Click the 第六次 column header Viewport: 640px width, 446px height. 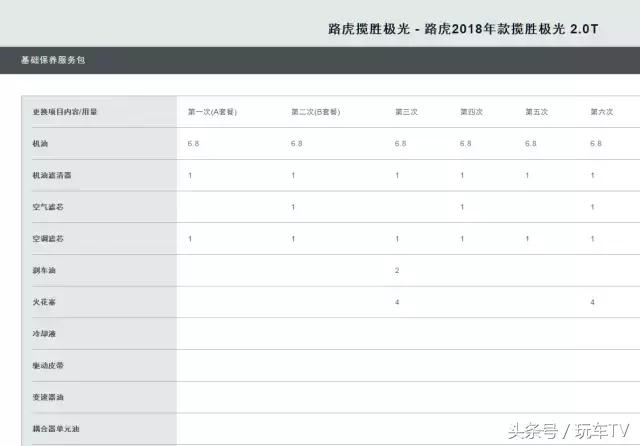click(602, 112)
